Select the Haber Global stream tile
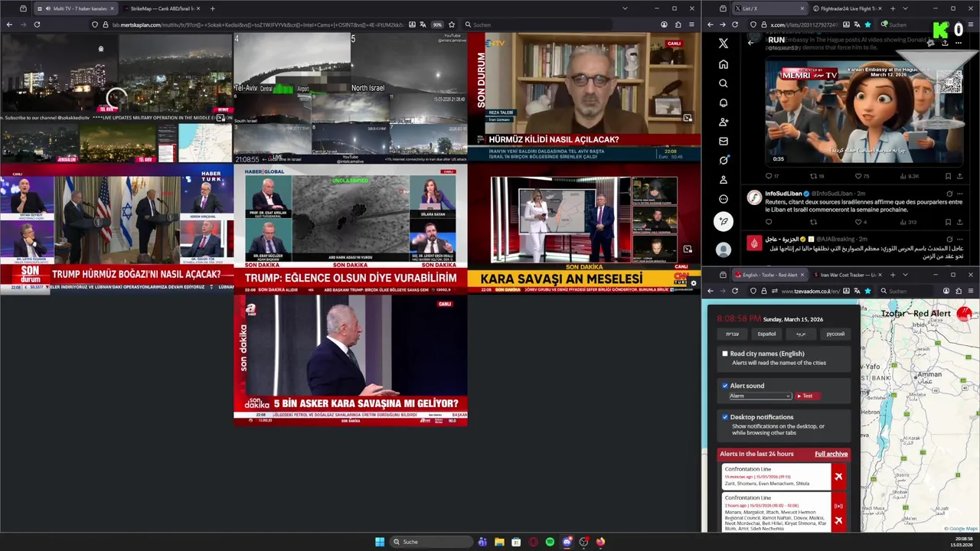The height and width of the screenshot is (551, 980). coord(351,228)
